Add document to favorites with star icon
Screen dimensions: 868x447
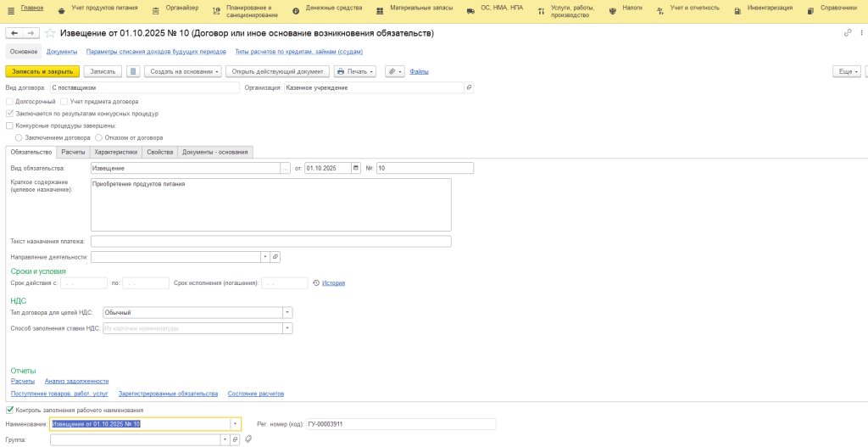click(x=50, y=33)
